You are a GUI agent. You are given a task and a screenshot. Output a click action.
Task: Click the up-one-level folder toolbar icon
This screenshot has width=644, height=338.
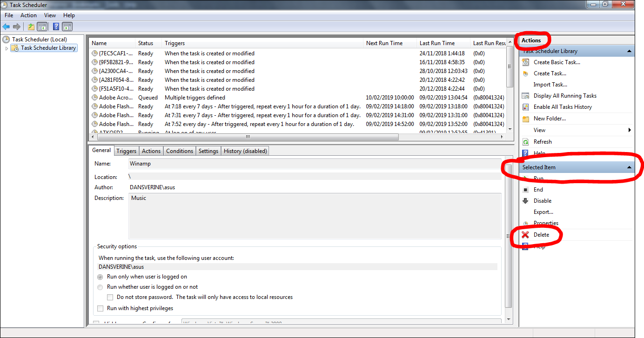click(x=31, y=27)
